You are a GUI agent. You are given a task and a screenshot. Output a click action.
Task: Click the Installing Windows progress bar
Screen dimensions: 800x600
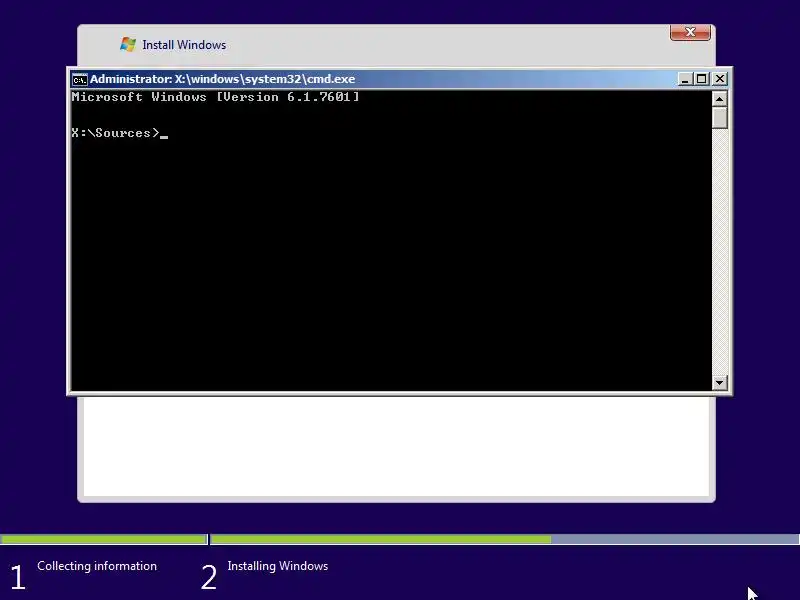(x=505, y=539)
